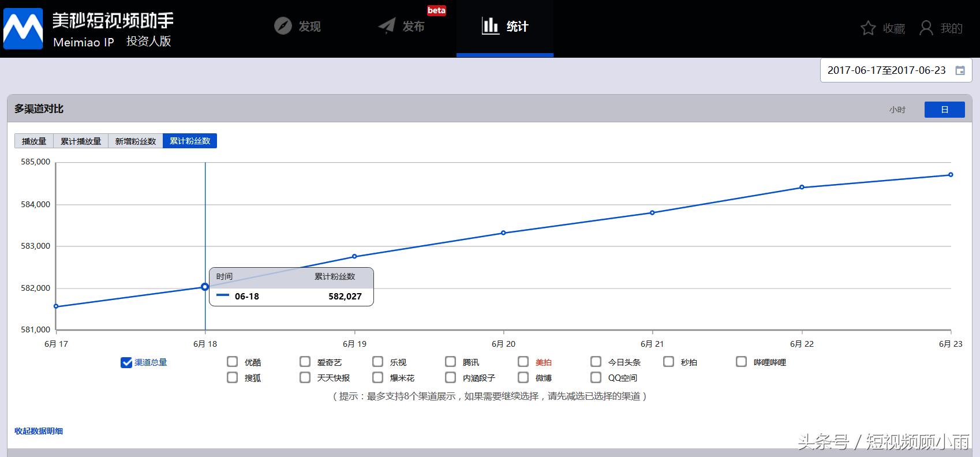This screenshot has width=980, height=457.
Task: Select the 微博 checkbox
Action: 523,377
